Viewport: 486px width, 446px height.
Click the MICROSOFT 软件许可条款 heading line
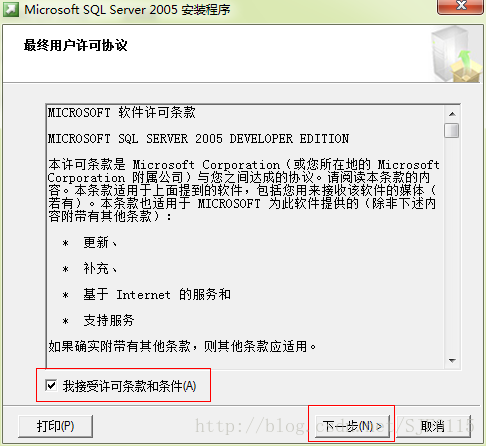122,113
